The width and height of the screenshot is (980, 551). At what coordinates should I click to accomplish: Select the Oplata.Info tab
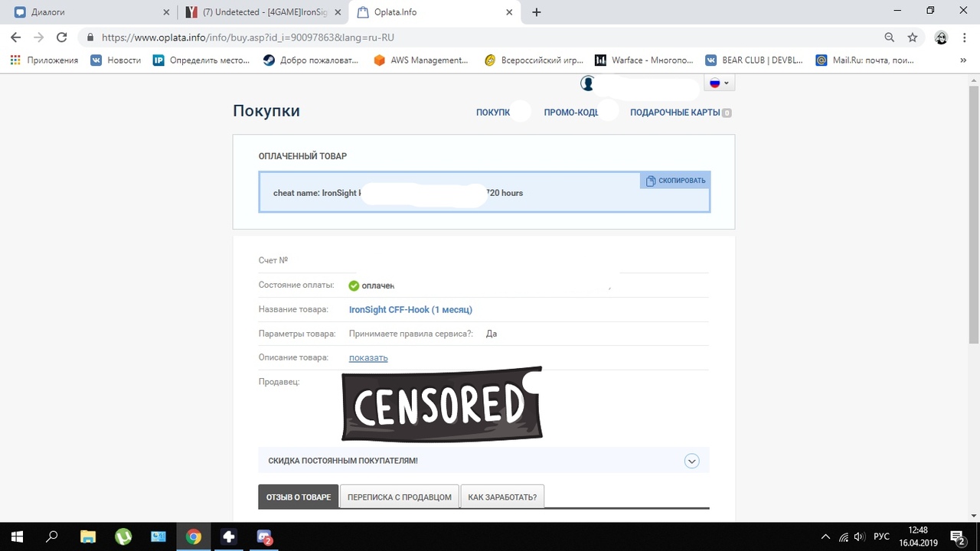pos(433,12)
